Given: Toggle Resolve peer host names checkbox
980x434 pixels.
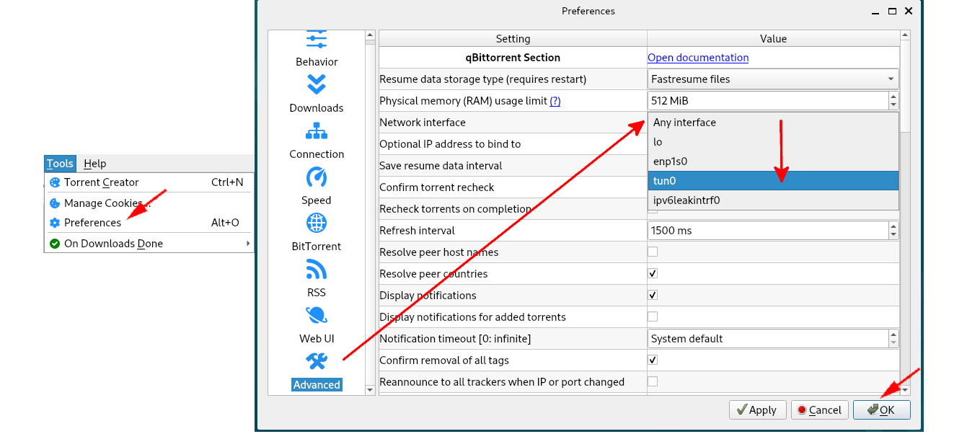Looking at the screenshot, I should point(653,252).
